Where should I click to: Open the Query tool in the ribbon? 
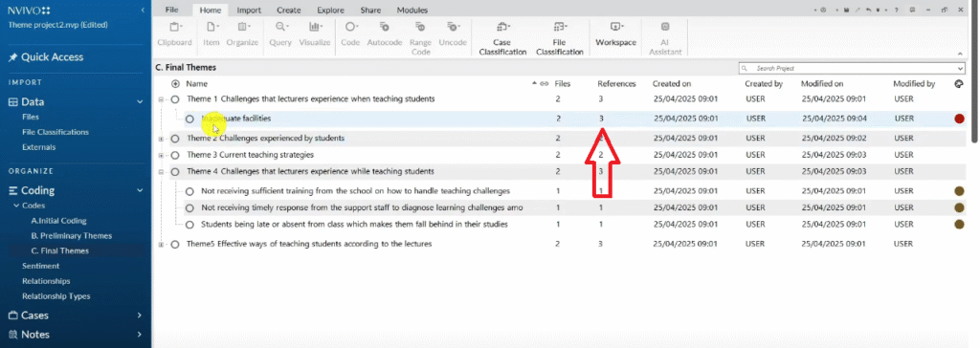click(x=280, y=33)
